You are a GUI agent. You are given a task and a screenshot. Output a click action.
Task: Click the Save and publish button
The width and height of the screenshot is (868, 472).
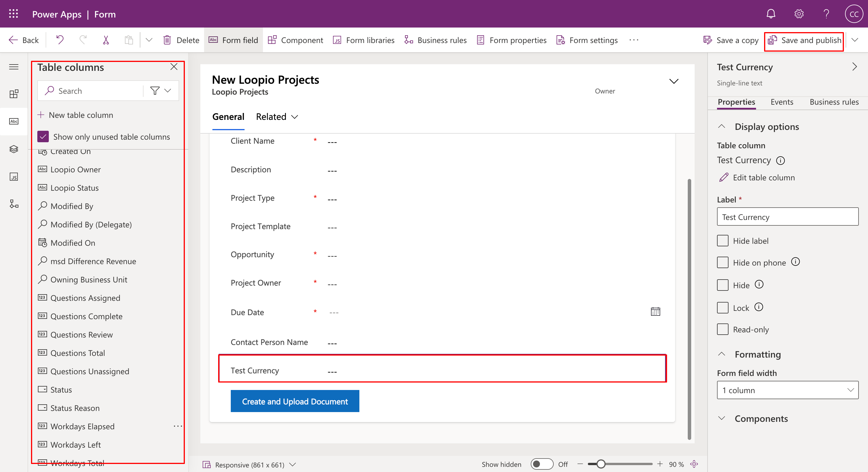click(x=804, y=40)
